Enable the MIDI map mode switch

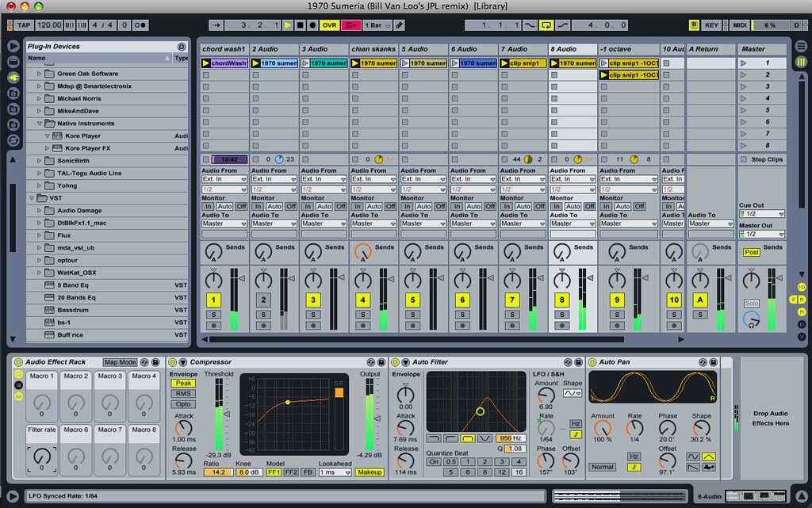point(740,25)
